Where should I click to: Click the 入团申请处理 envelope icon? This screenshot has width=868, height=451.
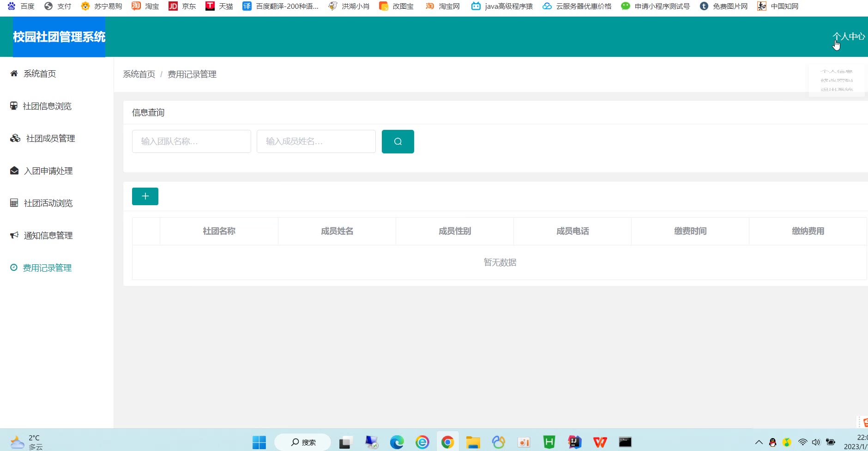[14, 171]
